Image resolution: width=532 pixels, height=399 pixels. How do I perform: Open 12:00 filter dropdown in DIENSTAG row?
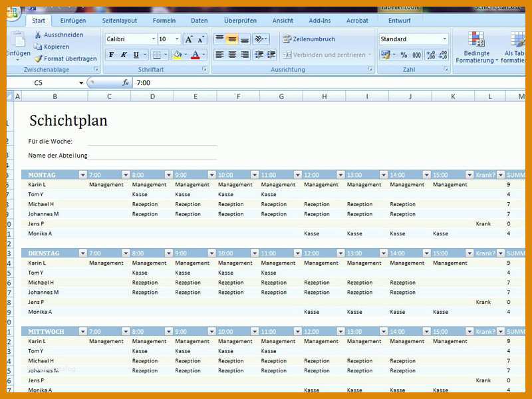pos(340,253)
